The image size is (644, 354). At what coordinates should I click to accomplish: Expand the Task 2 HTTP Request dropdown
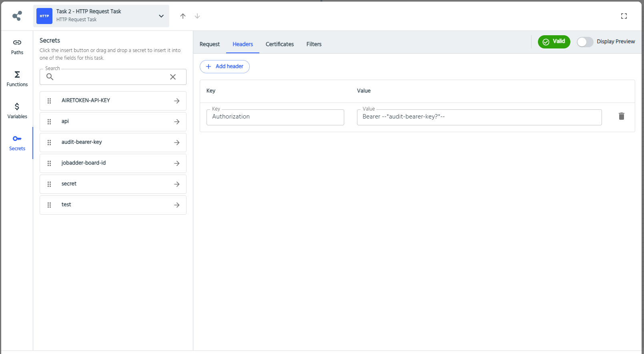pyautogui.click(x=161, y=16)
